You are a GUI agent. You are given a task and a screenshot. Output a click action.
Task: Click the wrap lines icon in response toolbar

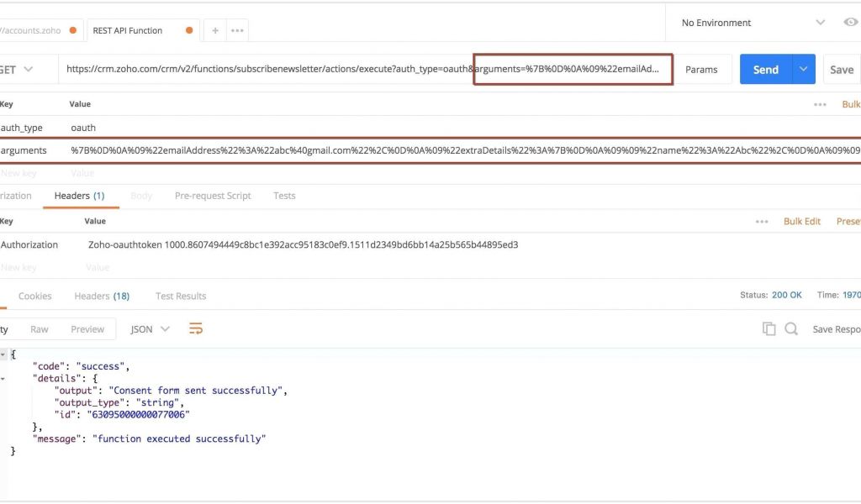tap(196, 329)
